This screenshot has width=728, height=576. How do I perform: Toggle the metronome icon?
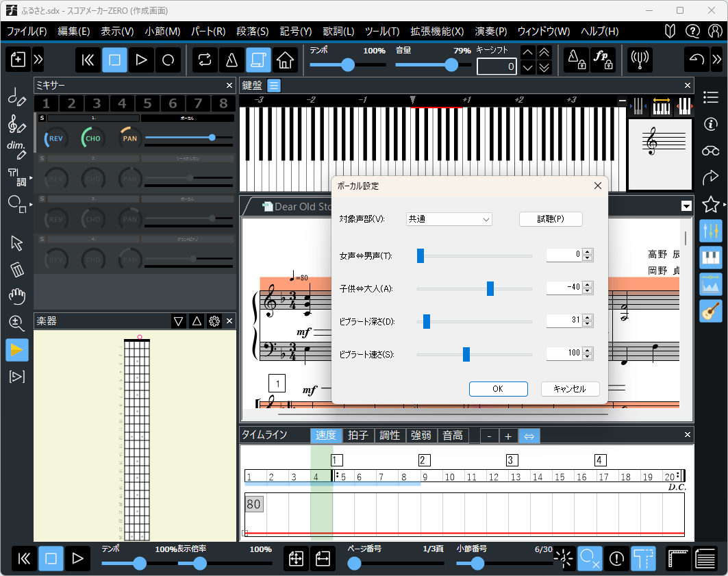click(x=231, y=60)
